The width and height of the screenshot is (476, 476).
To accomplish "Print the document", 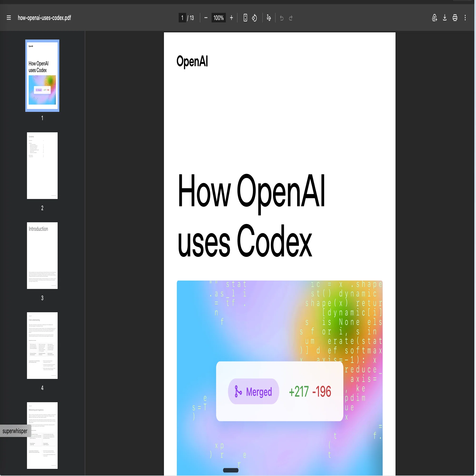I will [455, 18].
